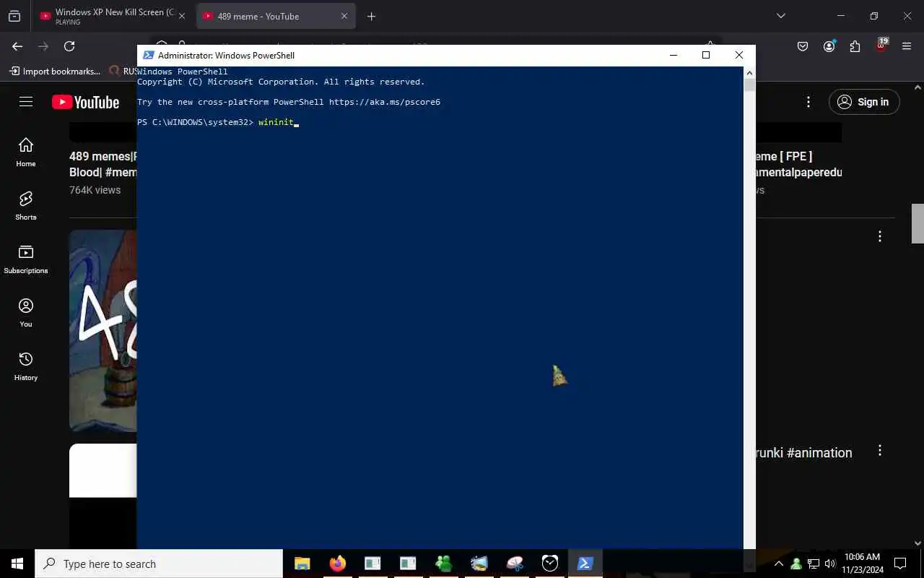Screen dimensions: 924x578
Task: Show hidden system tray icons
Action: click(779, 564)
